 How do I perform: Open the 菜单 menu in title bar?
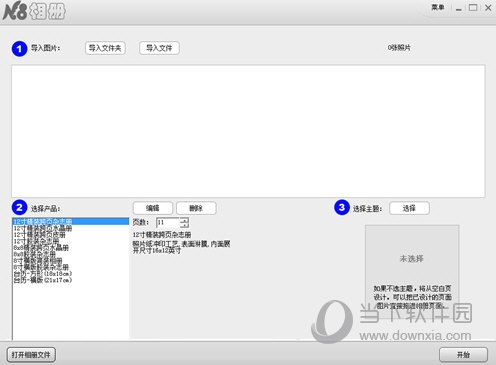point(438,7)
